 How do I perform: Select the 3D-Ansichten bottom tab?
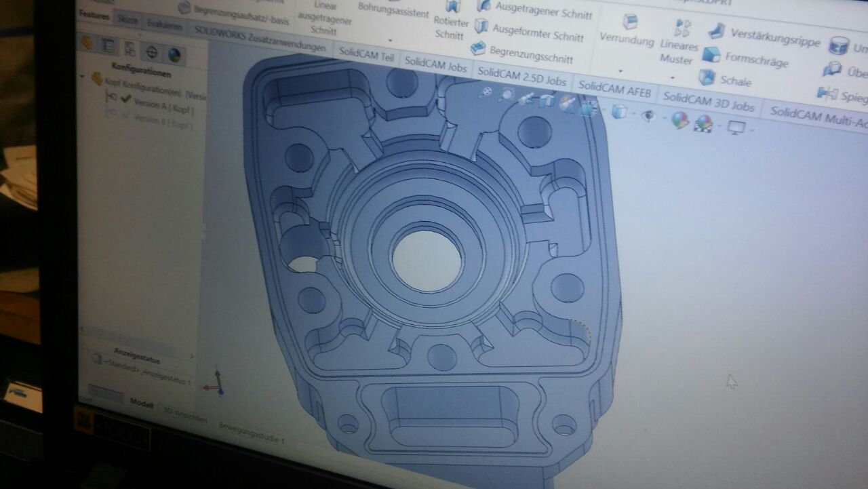[184, 416]
